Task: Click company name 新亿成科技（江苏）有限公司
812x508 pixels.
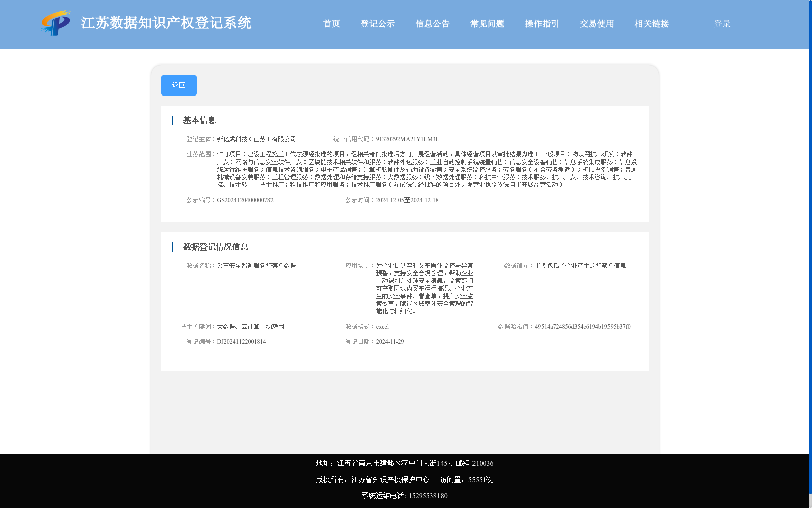Action: pos(256,139)
